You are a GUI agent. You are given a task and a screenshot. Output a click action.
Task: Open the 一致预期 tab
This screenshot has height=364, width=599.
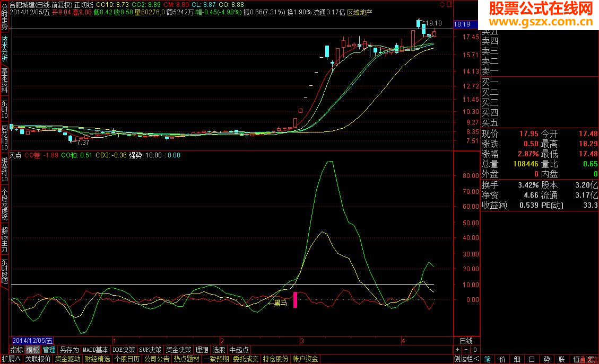[216, 359]
